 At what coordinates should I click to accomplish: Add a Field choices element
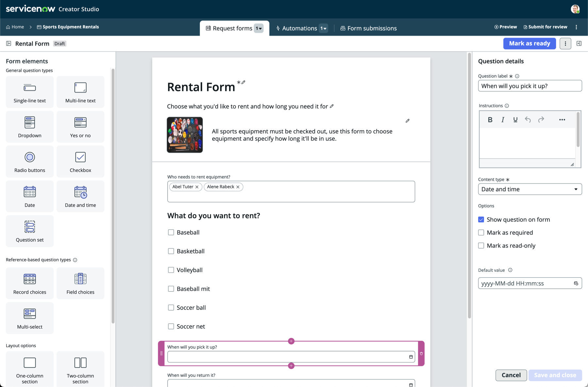tap(80, 283)
